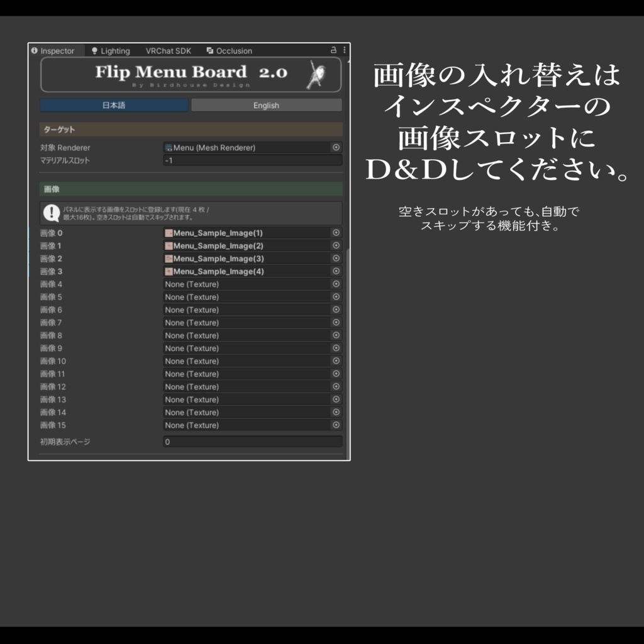Open texture picker for 画像 5

pyautogui.click(x=336, y=297)
